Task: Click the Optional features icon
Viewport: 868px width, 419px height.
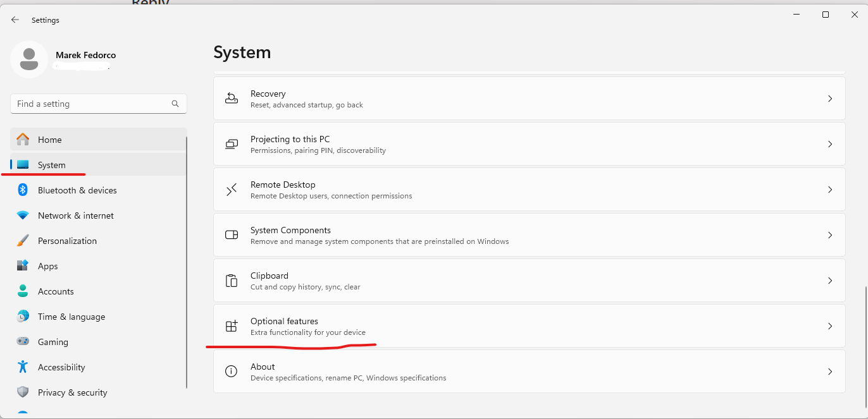Action: pos(232,326)
